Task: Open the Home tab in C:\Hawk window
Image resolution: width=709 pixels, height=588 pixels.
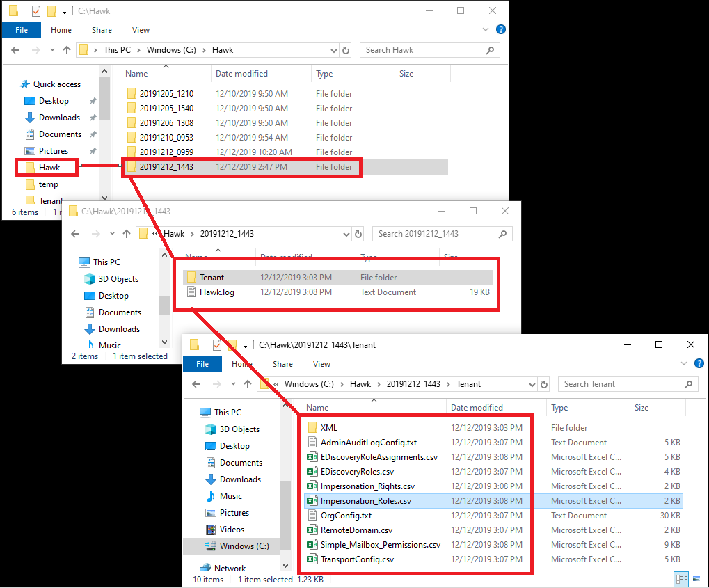Action: pyautogui.click(x=61, y=30)
